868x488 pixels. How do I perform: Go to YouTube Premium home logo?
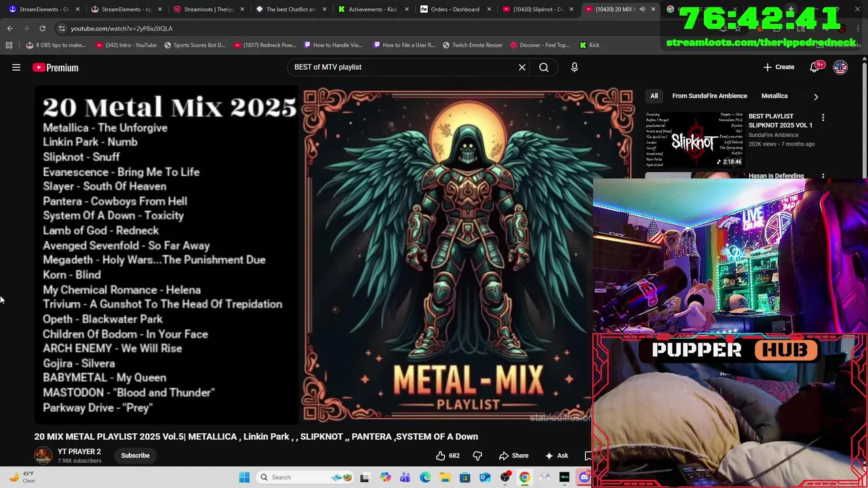56,67
